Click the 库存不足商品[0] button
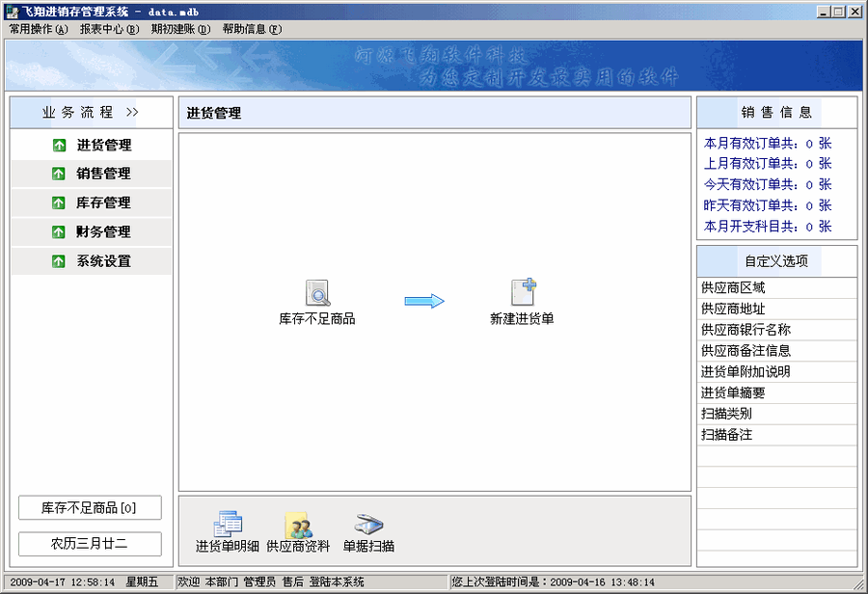868x594 pixels. [89, 507]
